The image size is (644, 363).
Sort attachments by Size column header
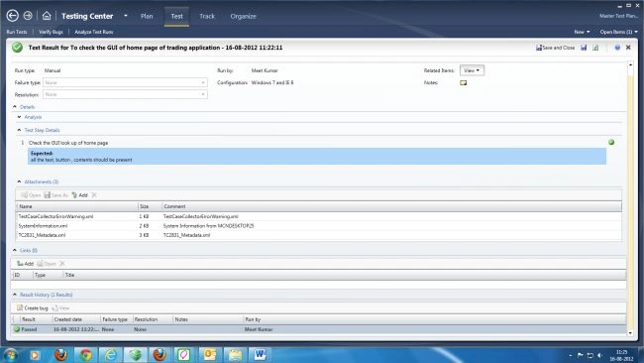click(x=150, y=206)
